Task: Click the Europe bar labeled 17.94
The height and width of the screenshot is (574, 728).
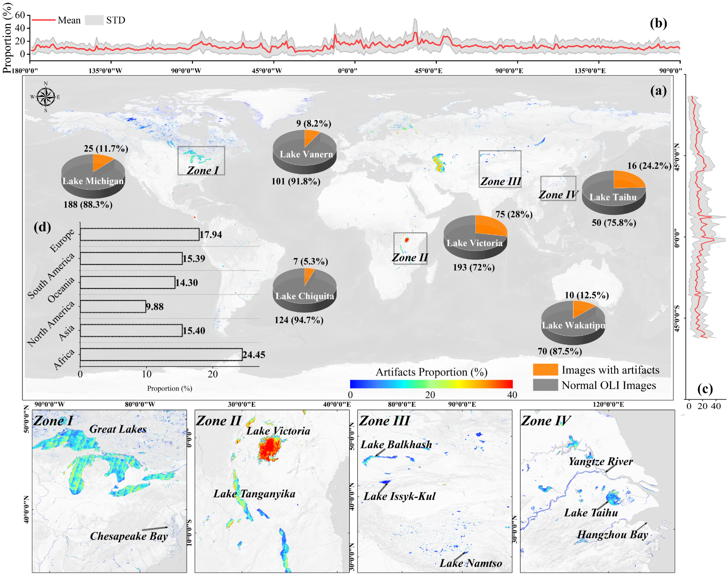Action: [x=140, y=234]
